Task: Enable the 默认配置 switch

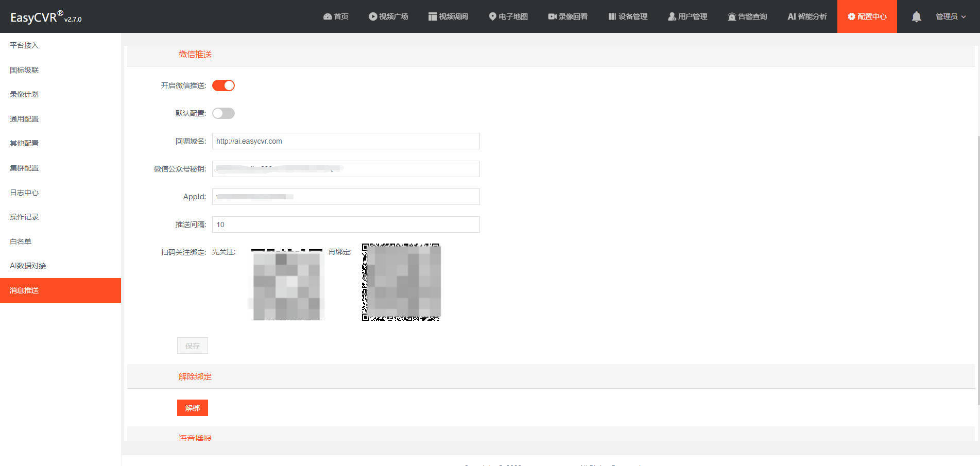Action: (223, 113)
